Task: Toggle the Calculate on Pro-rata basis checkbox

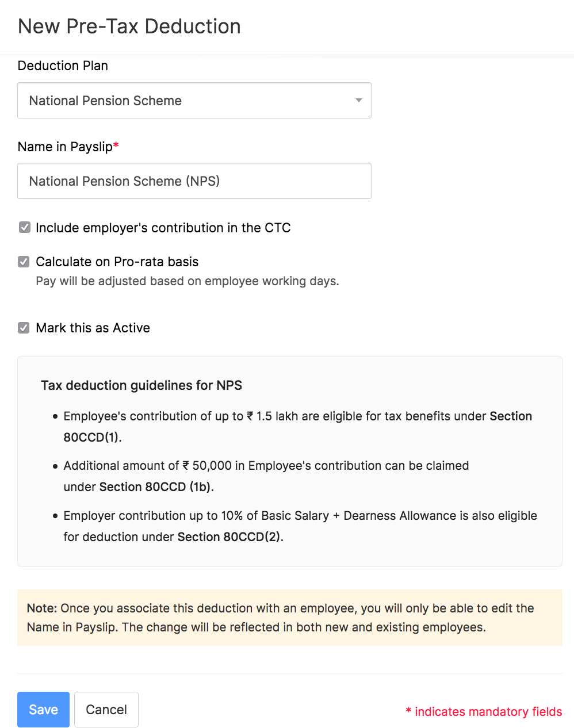Action: pos(24,262)
